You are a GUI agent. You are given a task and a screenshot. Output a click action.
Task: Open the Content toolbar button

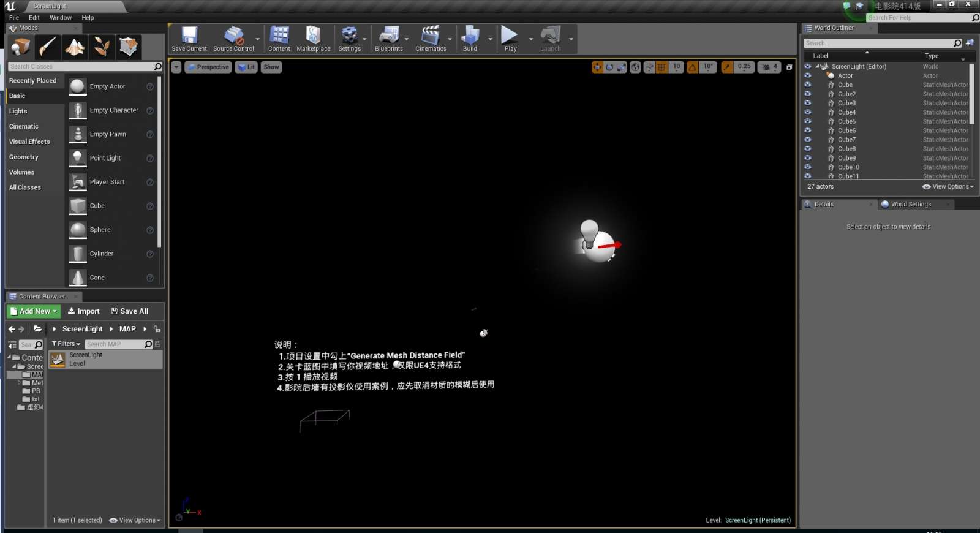point(279,39)
